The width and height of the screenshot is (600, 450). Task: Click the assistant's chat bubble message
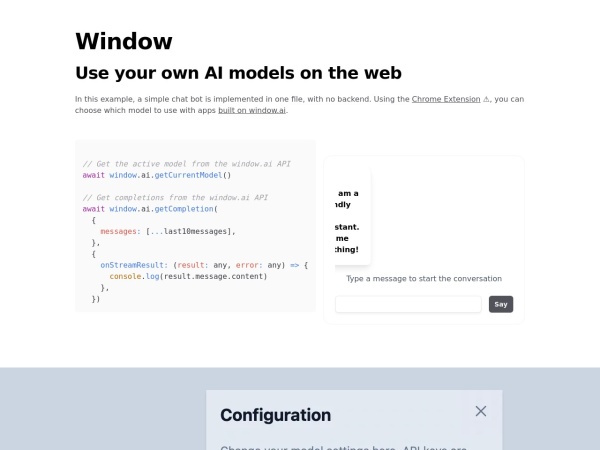(349, 221)
